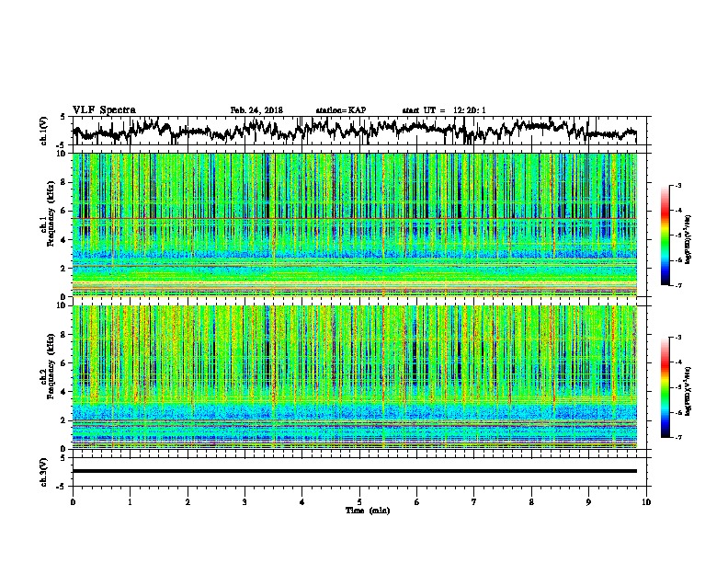Image resolution: width=728 pixels, height=563 pixels.
Task: Click the ch.2 "Frequency (kHz)" axis label
Action: 51,366
